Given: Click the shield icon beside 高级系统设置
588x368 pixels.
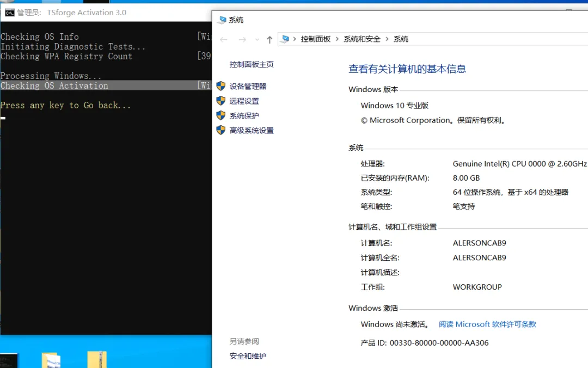Looking at the screenshot, I should pos(220,130).
